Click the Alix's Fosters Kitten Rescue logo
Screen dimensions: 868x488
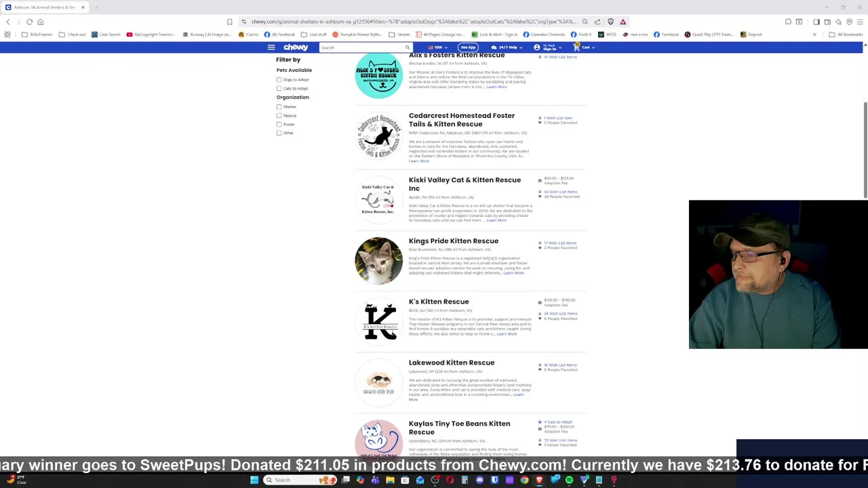pos(378,75)
